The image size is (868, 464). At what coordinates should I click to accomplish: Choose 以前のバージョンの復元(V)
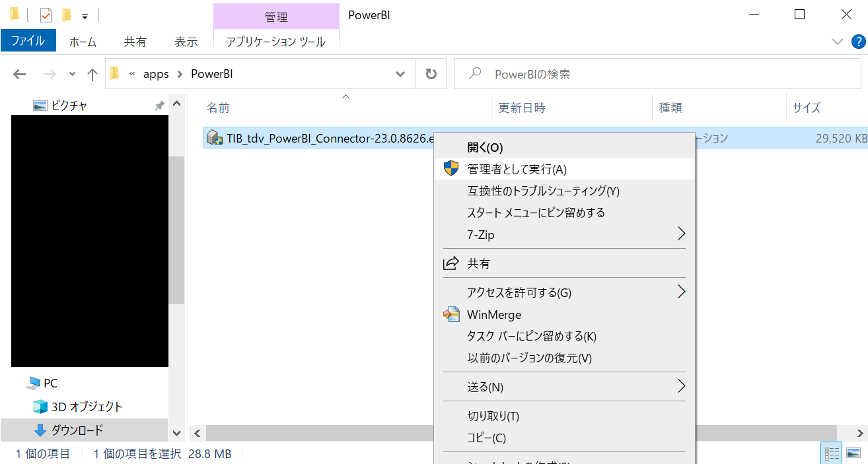(565, 358)
